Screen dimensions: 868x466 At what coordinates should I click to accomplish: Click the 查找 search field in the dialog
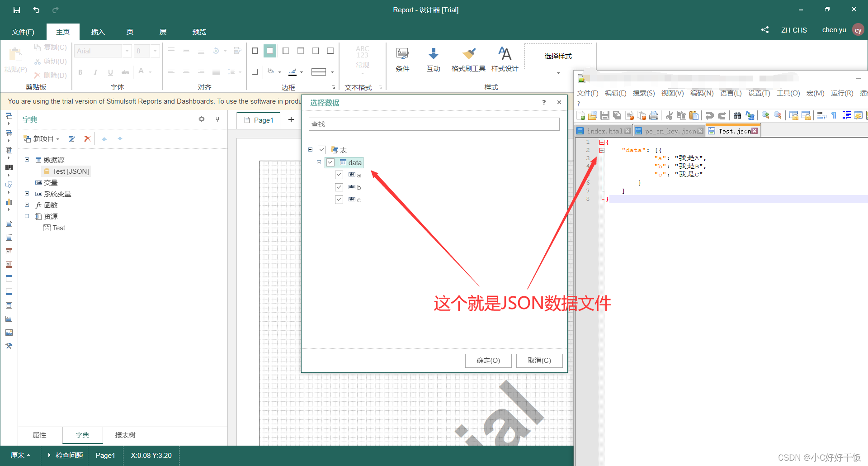434,124
